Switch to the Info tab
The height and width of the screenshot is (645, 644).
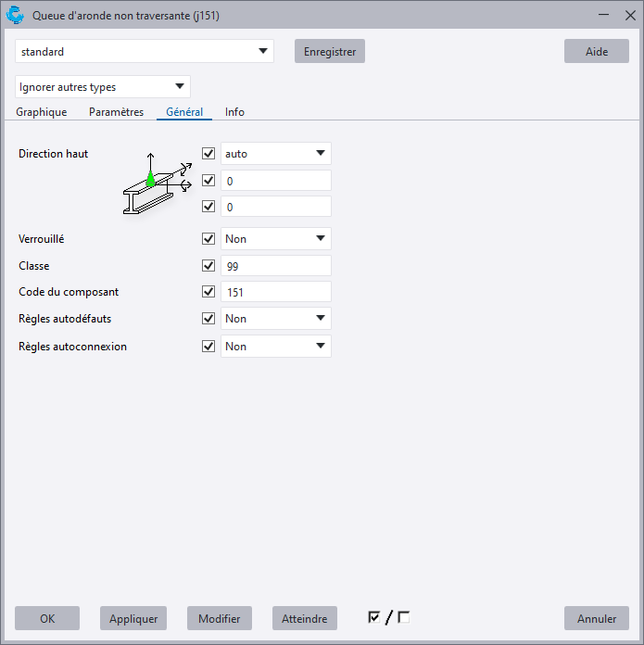click(234, 112)
